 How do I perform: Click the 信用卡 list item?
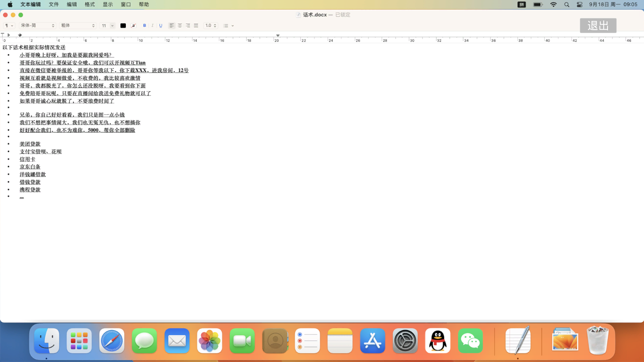point(27,159)
